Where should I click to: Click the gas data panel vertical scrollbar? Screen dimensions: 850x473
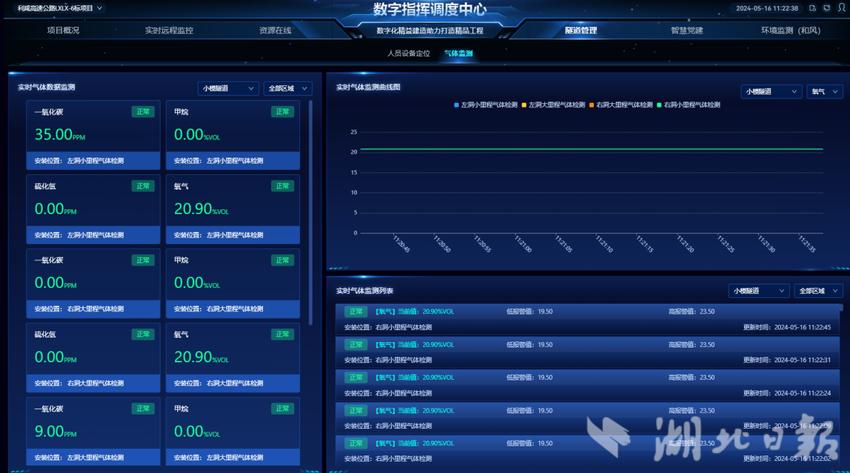click(x=311, y=212)
